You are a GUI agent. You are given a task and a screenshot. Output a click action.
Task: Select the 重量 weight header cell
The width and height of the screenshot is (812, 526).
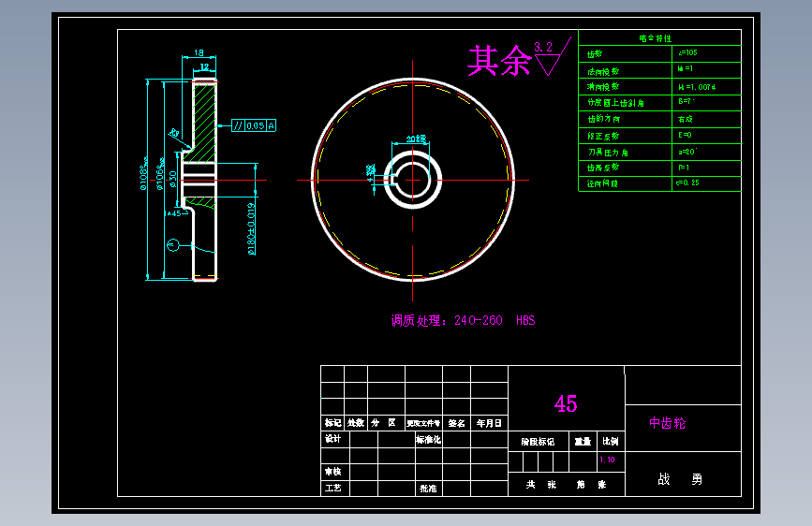[x=583, y=442]
